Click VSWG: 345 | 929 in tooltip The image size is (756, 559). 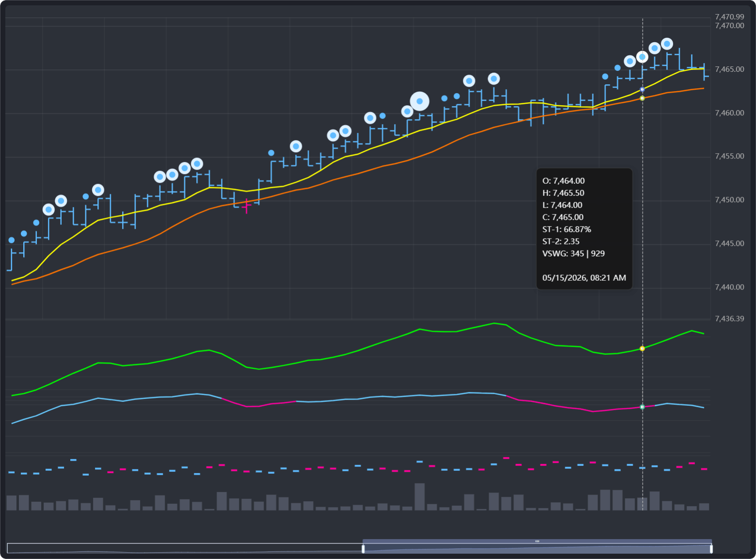pos(573,254)
